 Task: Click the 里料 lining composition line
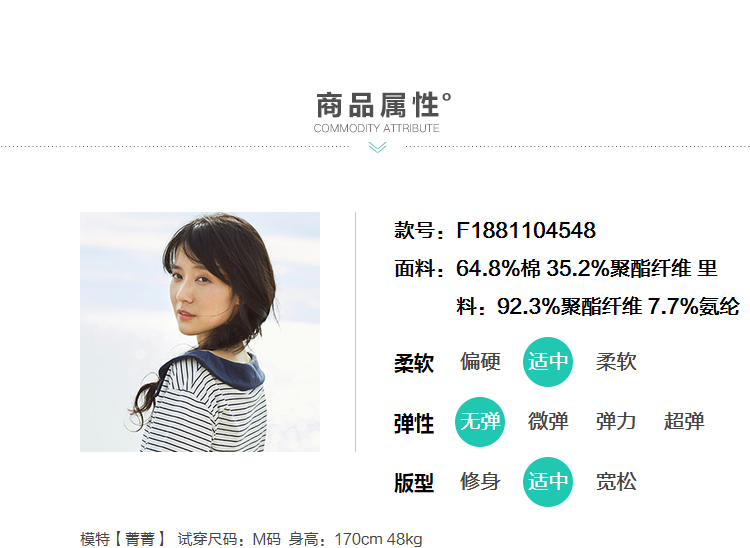click(x=598, y=307)
